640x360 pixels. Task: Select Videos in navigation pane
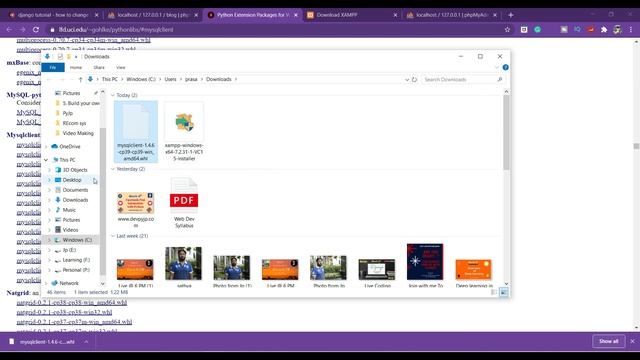(x=70, y=230)
